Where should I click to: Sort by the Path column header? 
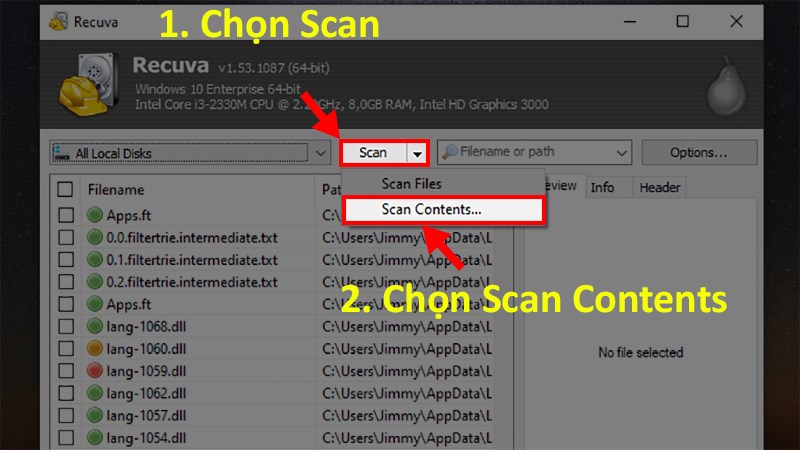[332, 189]
